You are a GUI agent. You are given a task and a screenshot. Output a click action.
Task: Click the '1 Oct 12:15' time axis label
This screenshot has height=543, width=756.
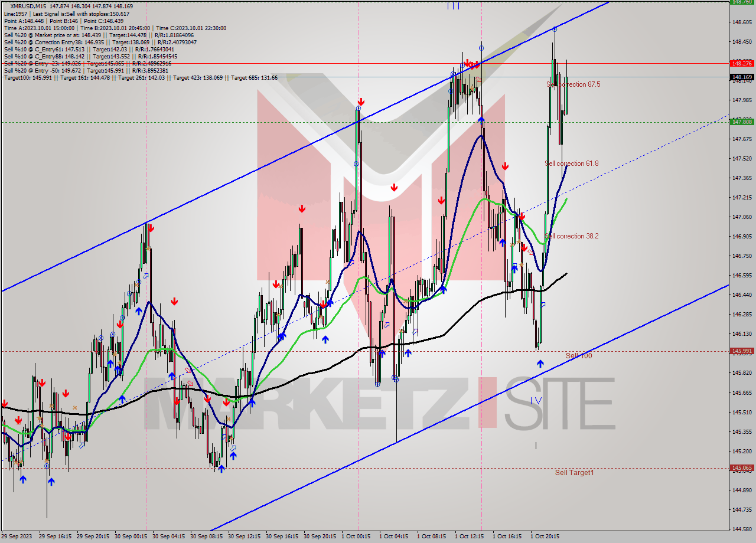tap(469, 537)
